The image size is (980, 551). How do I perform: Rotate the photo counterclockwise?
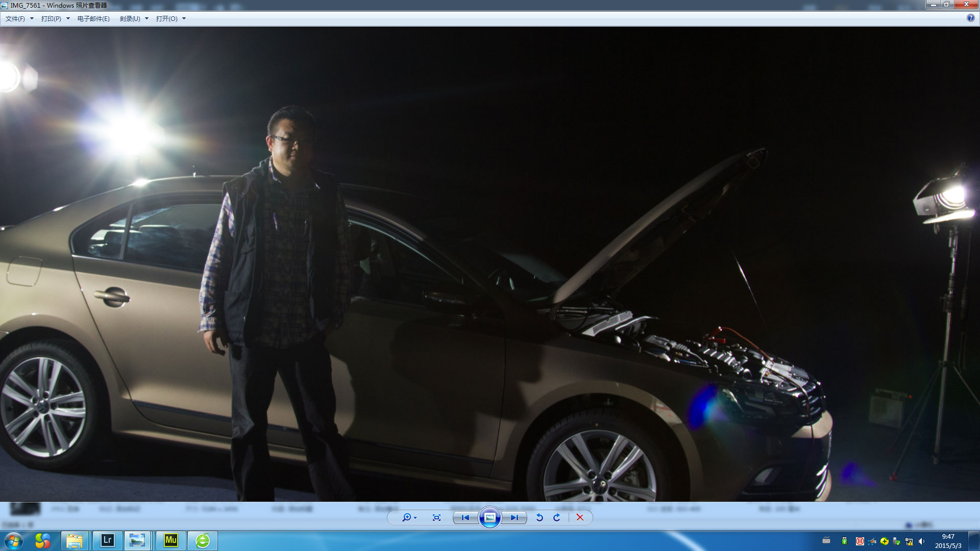(x=540, y=517)
